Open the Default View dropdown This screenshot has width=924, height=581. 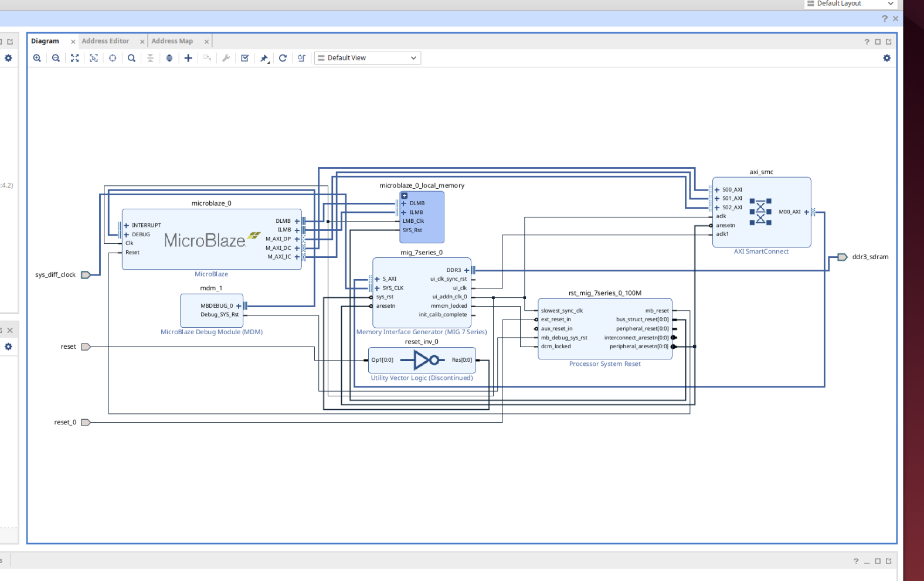point(368,58)
